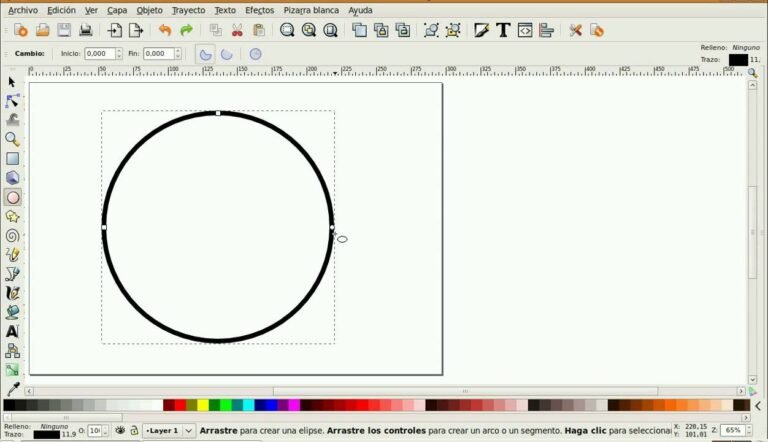
Task: Open the Edición menu
Action: click(61, 10)
